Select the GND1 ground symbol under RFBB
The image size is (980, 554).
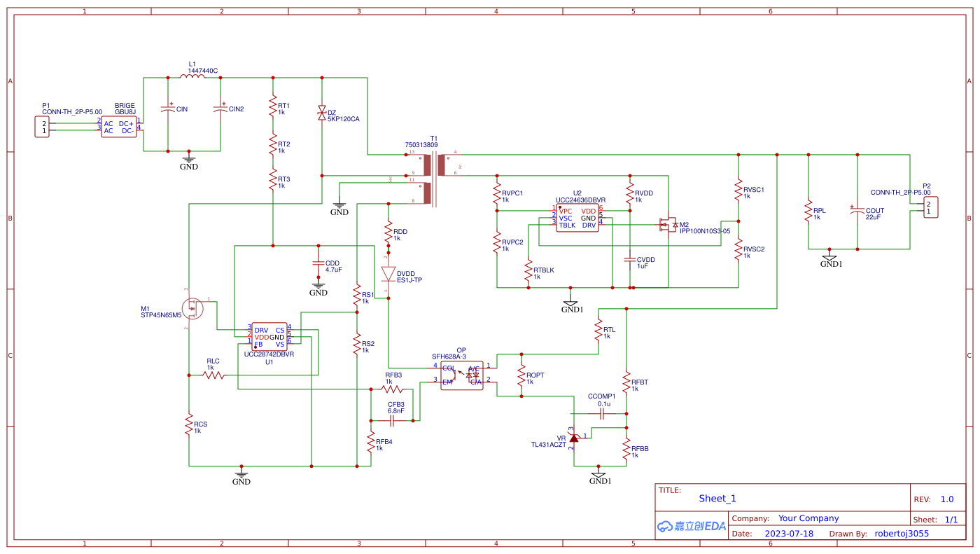coord(600,473)
